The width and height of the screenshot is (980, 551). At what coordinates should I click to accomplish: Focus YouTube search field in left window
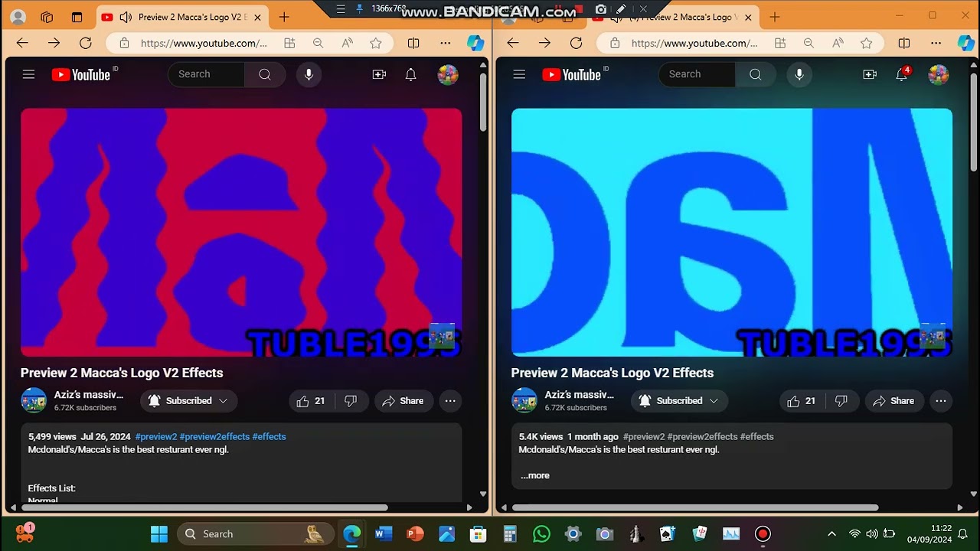coord(207,74)
